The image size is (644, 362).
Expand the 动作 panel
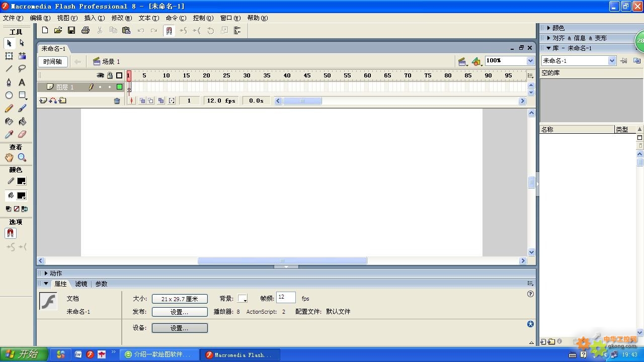[x=46, y=274]
